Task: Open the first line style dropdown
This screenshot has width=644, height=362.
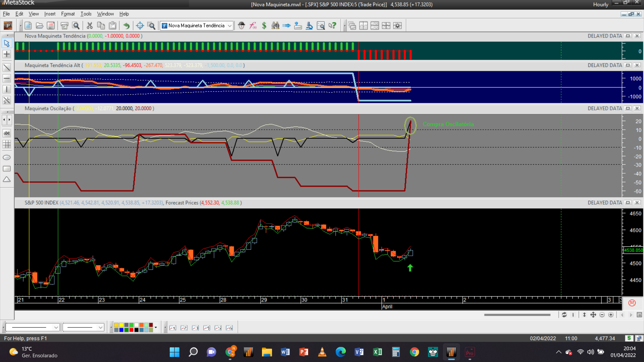Action: (56, 327)
